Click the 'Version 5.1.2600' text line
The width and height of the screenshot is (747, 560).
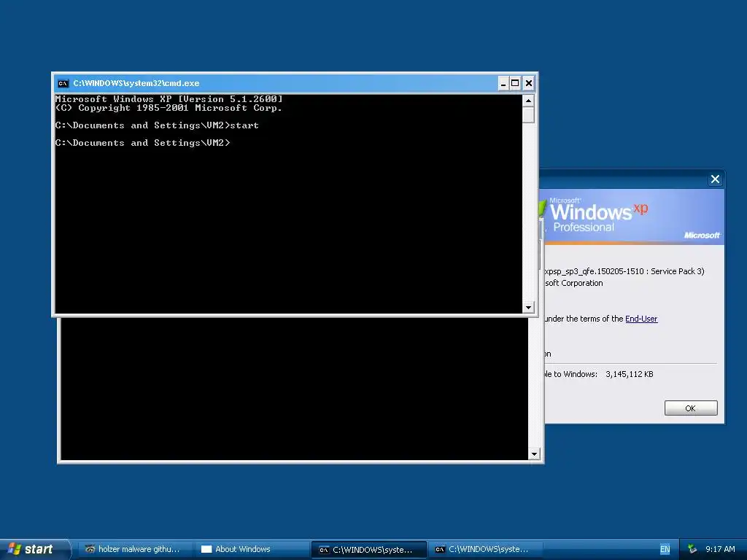(169, 99)
